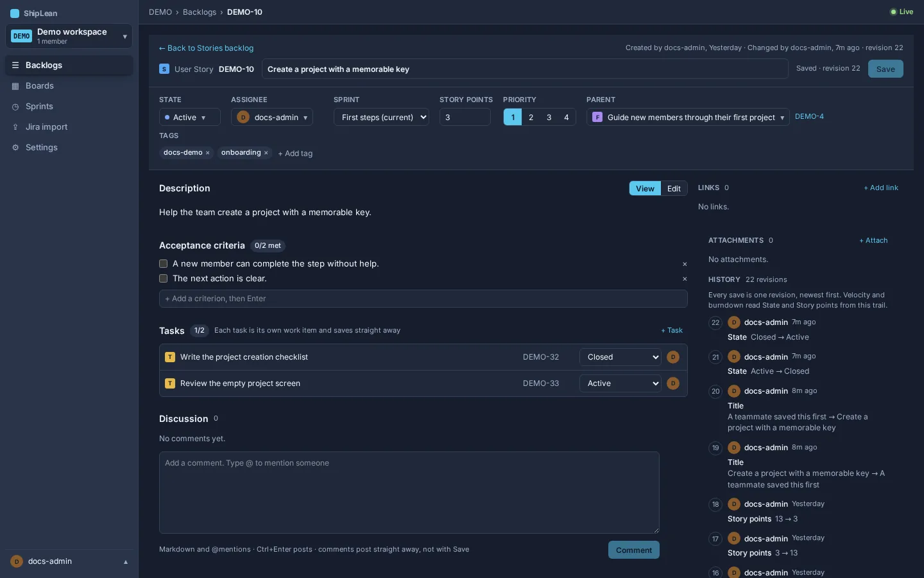This screenshot has height=578, width=924.
Task: Open parent link DEMO-4
Action: tap(809, 117)
